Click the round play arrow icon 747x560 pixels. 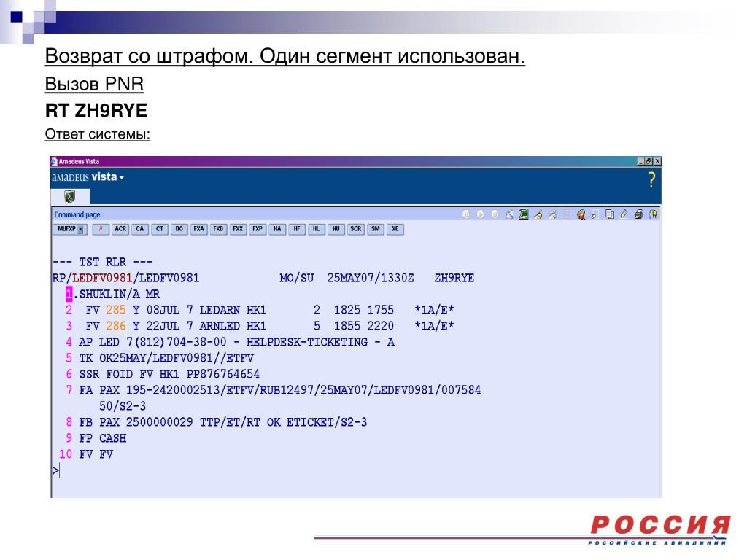pos(481,214)
